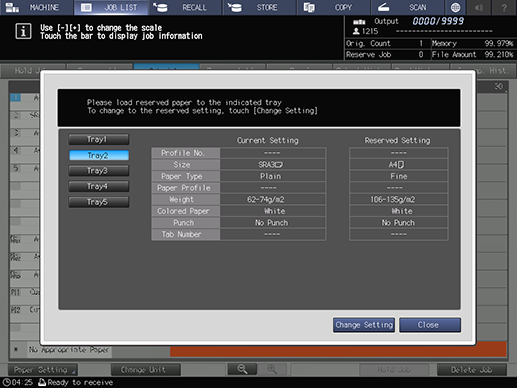
Task: Select Tray4
Action: [99, 186]
